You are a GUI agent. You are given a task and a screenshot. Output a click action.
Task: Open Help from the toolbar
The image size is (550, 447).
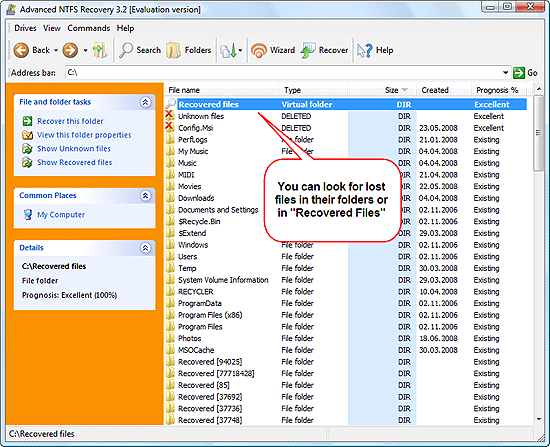pos(375,50)
